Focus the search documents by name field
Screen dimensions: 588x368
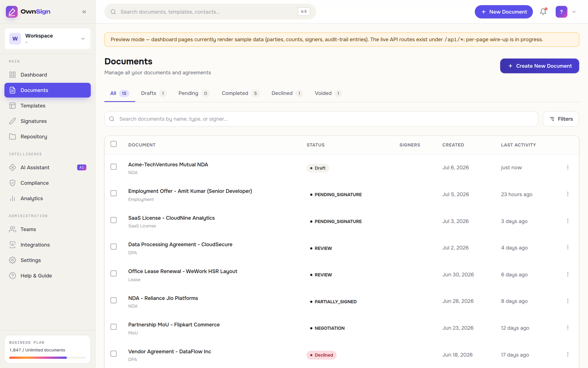[321, 119]
